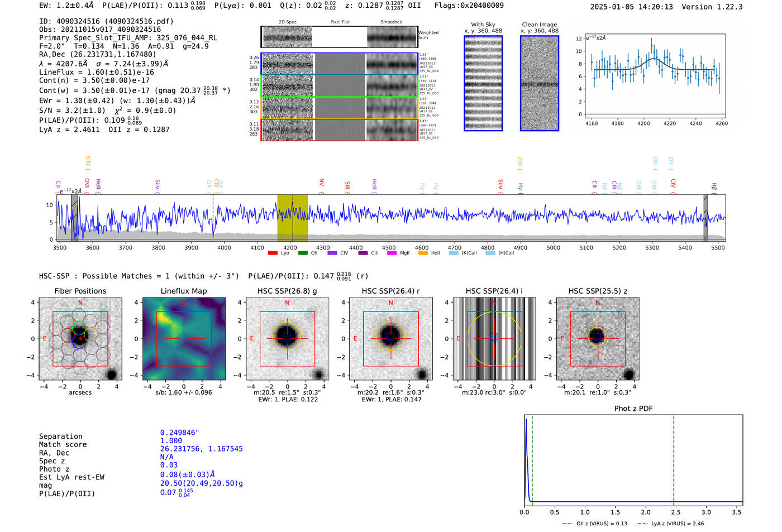782x532 pixels.
Task: Select the OII green legend swatch
Action: tap(303, 253)
